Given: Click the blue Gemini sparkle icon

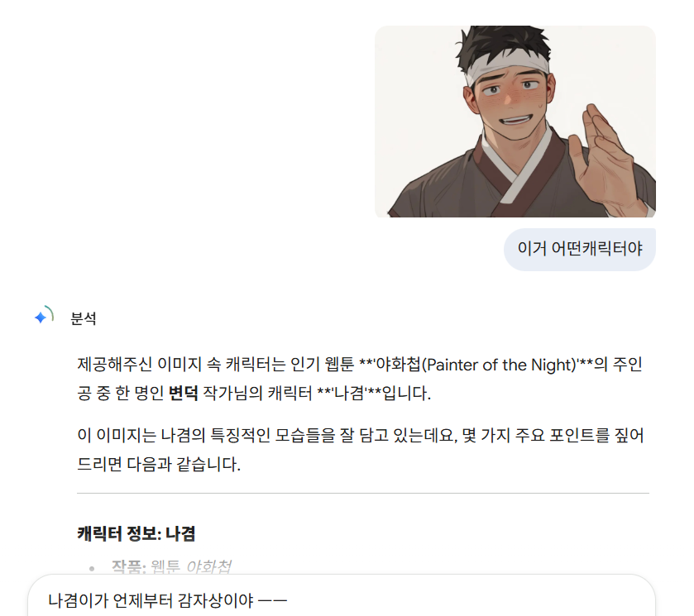Looking at the screenshot, I should tap(41, 318).
